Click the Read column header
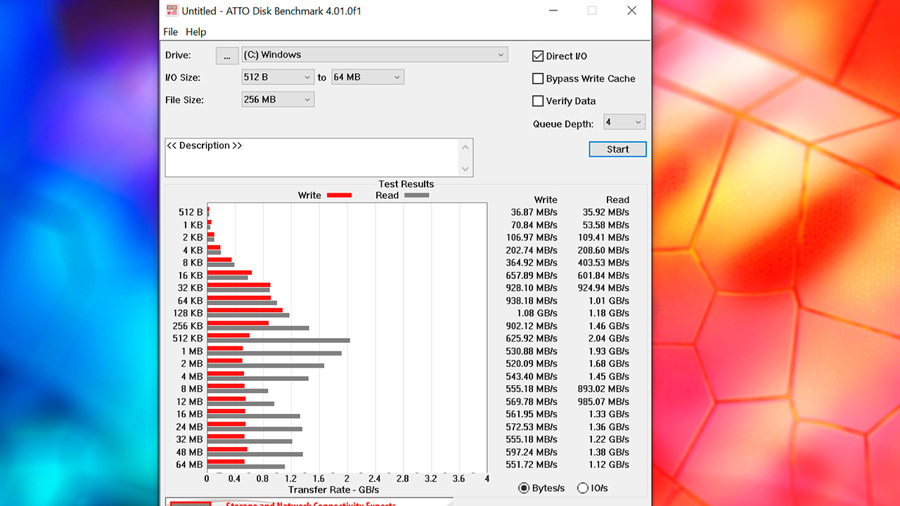 pyautogui.click(x=618, y=200)
